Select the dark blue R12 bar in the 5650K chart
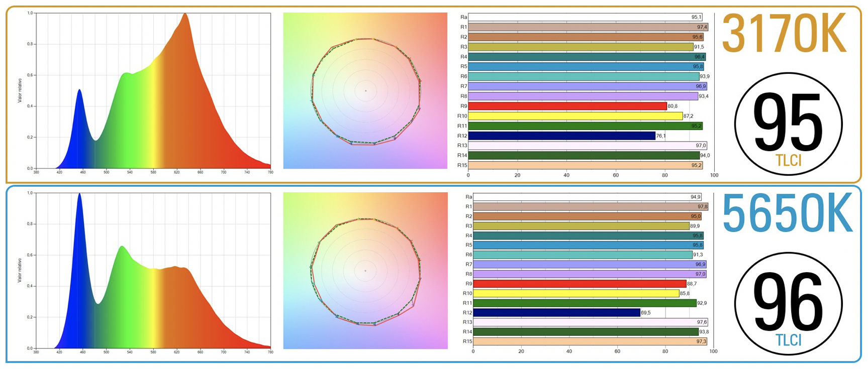Image resolution: width=868 pixels, height=369 pixels. coord(556,313)
